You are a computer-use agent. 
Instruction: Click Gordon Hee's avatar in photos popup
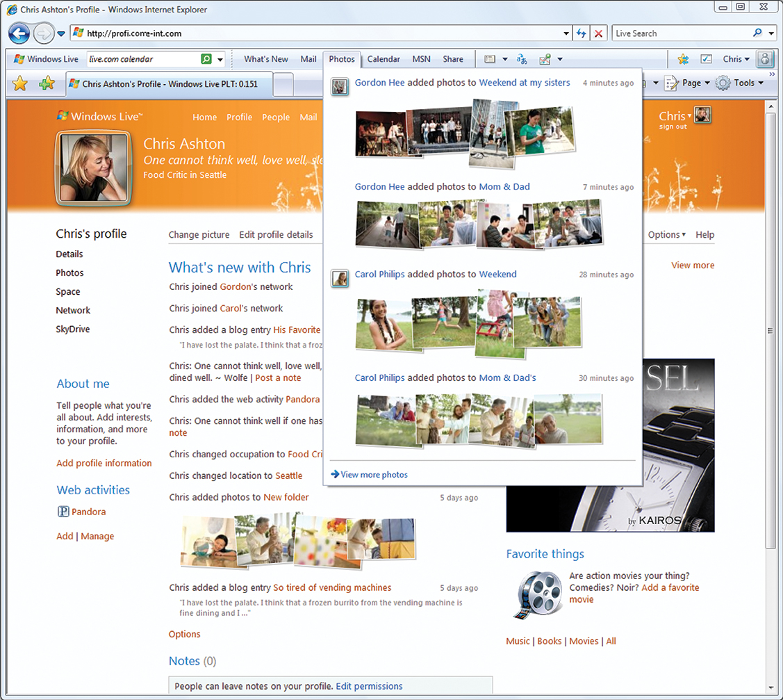(340, 87)
